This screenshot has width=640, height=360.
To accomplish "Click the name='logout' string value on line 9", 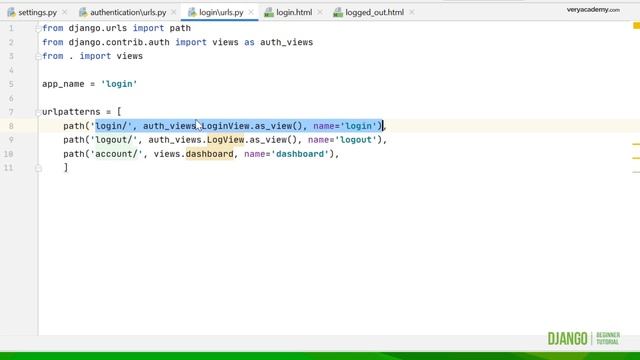I will coord(356,140).
